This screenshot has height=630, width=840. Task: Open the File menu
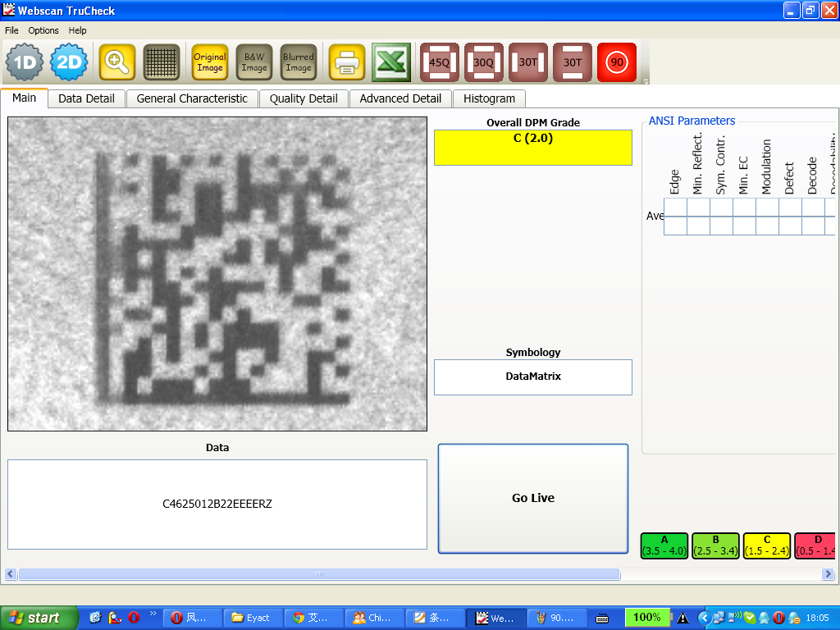[11, 30]
